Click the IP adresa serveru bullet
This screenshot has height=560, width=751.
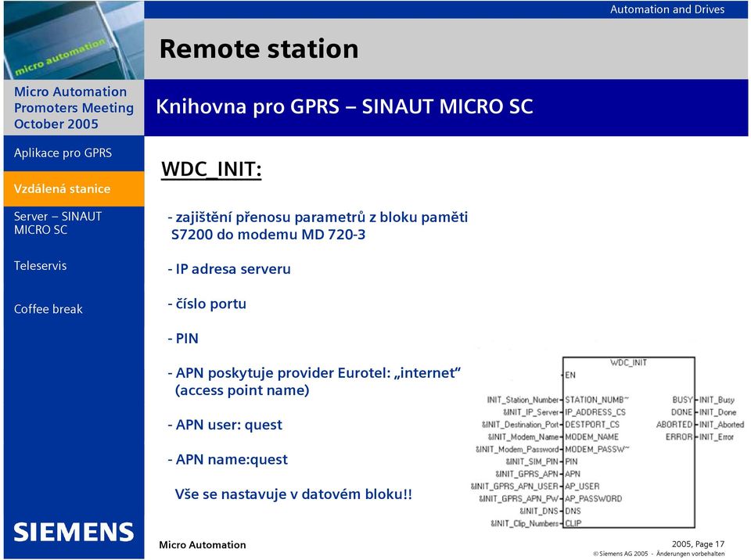click(x=229, y=269)
